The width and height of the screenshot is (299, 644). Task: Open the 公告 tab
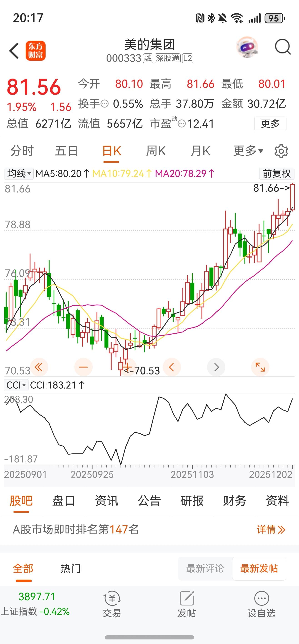click(x=149, y=501)
